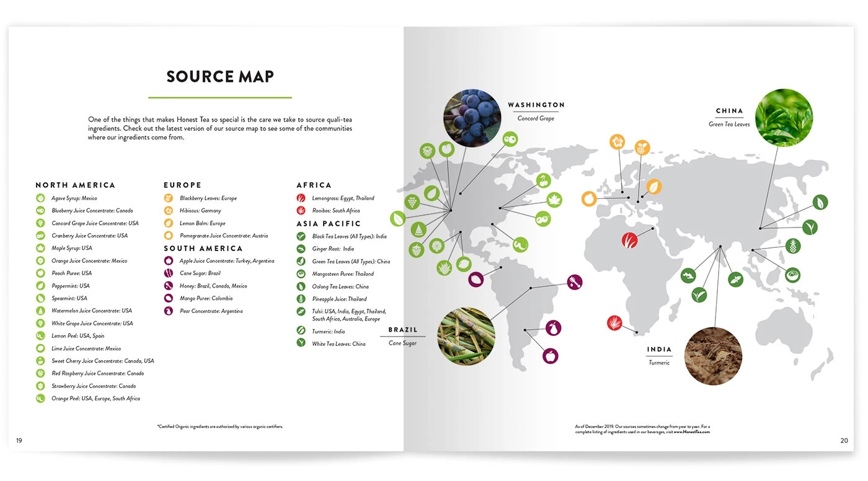Click the icon next to Strawberry Juice Concentrate
This screenshot has width=868, height=481.
coord(40,386)
